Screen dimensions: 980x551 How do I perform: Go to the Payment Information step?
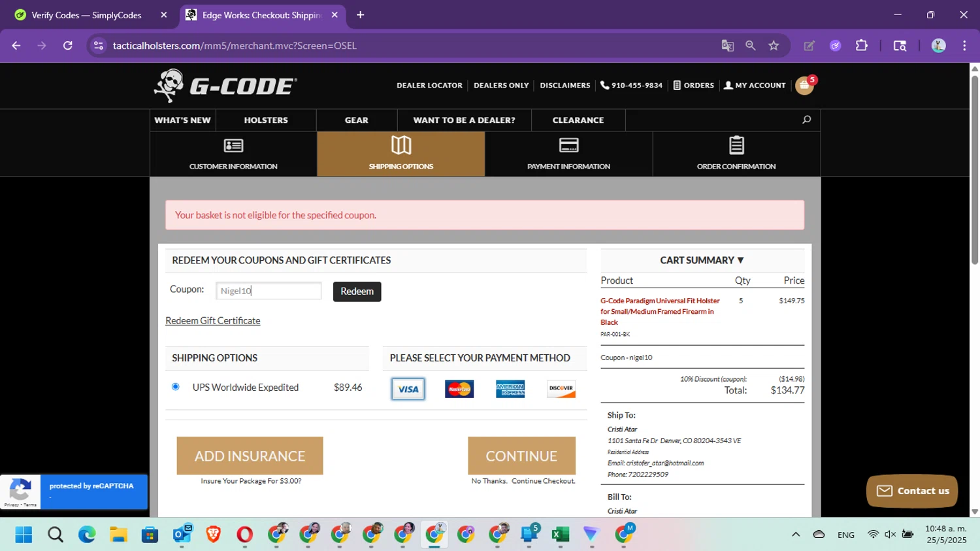[x=568, y=154]
